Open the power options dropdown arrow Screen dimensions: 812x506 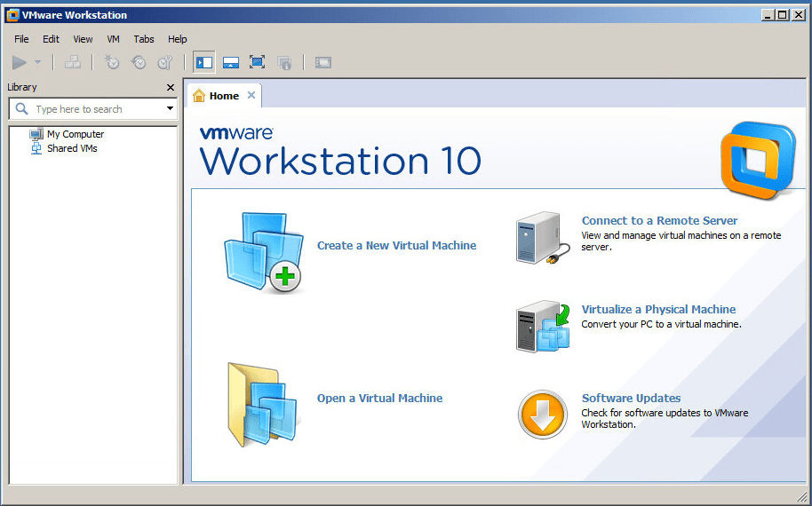click(38, 63)
